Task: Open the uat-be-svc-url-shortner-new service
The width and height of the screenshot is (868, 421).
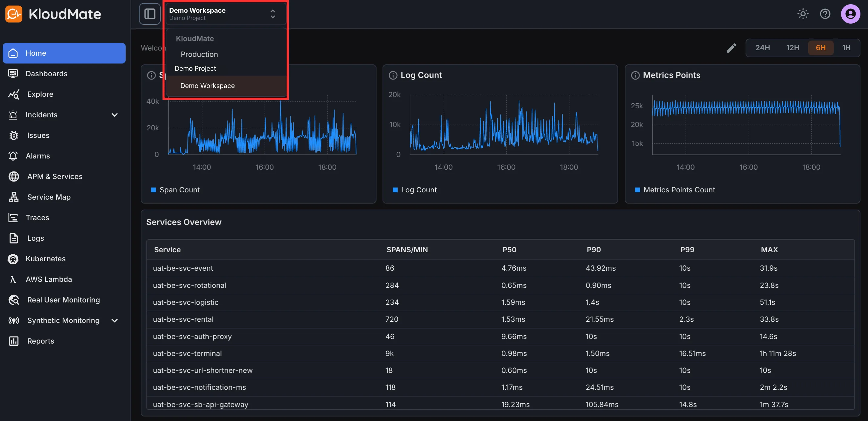Action: (x=202, y=370)
